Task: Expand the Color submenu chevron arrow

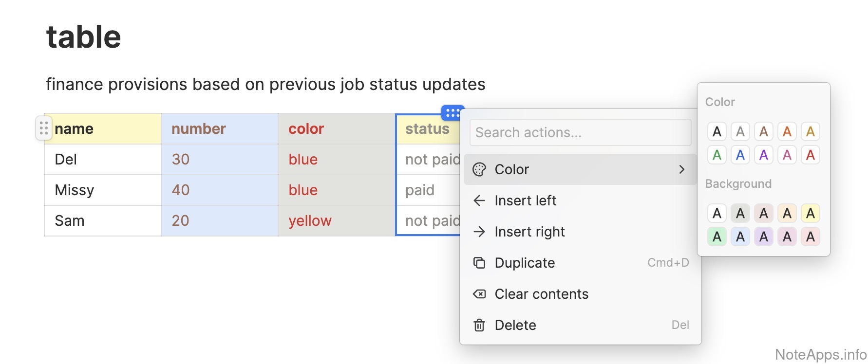Action: (682, 169)
